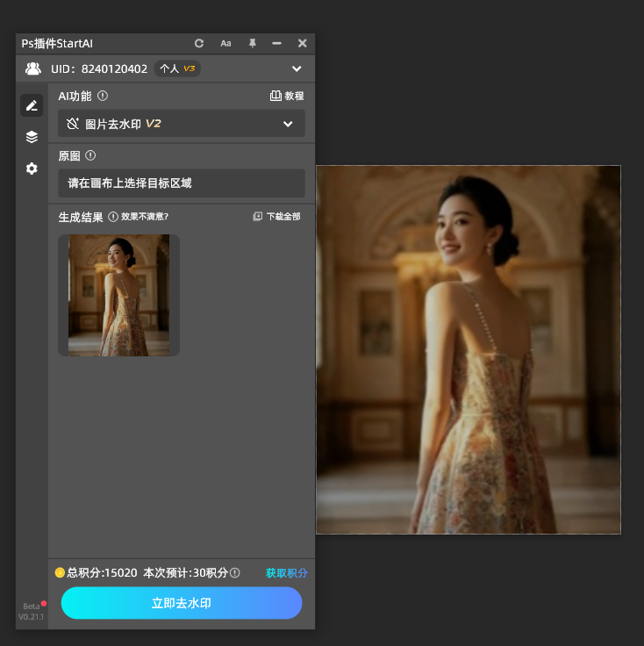The image size is (644, 646).
Task: Open the layers stack icon in sidebar
Action: (32, 137)
